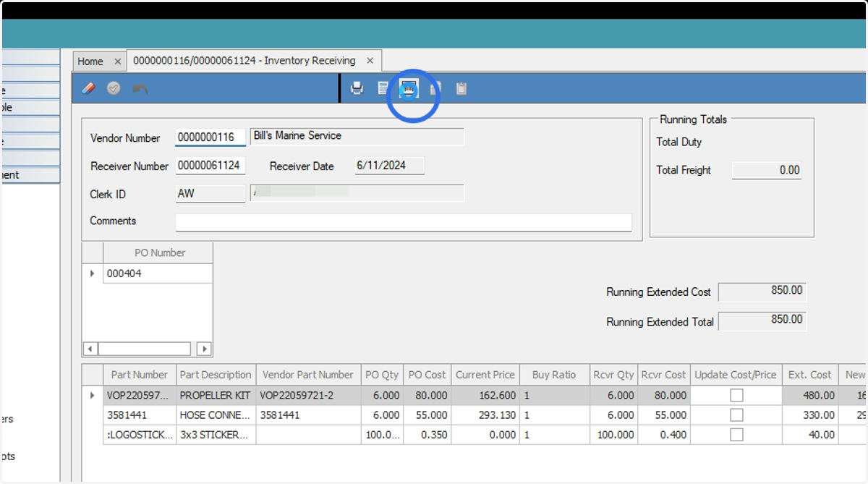Click the Buy Ratio column header
Screen dimensions: 868x484
[x=554, y=375]
